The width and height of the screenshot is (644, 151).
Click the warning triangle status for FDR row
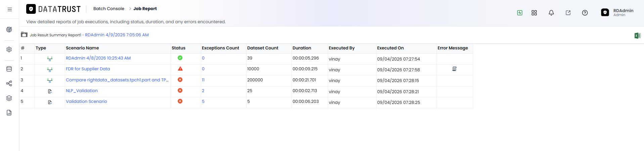[x=180, y=69]
